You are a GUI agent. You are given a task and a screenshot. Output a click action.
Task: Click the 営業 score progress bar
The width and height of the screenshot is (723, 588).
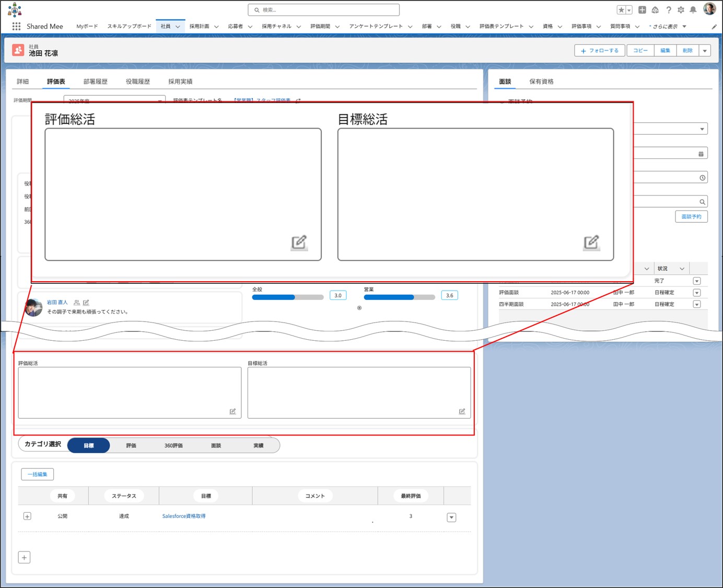click(399, 297)
